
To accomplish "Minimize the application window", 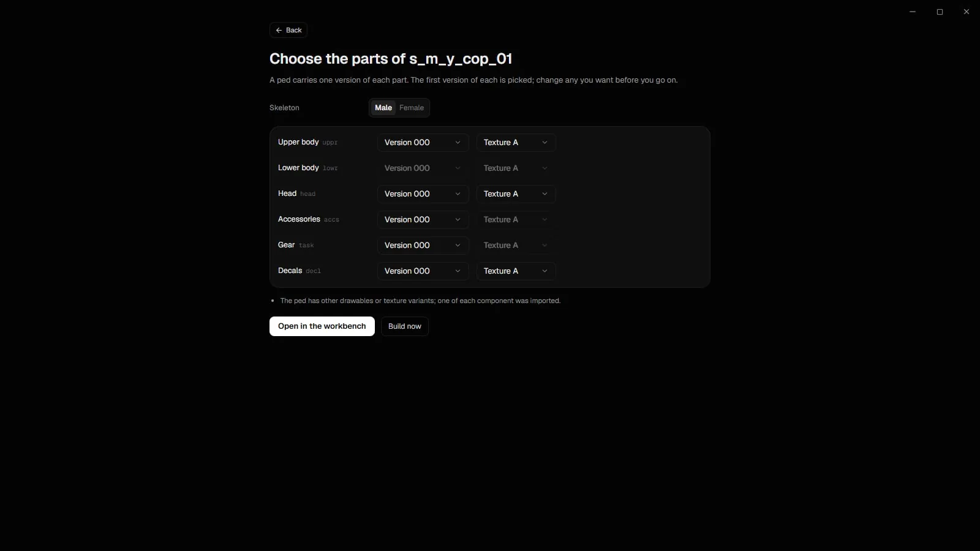I will tap(913, 12).
